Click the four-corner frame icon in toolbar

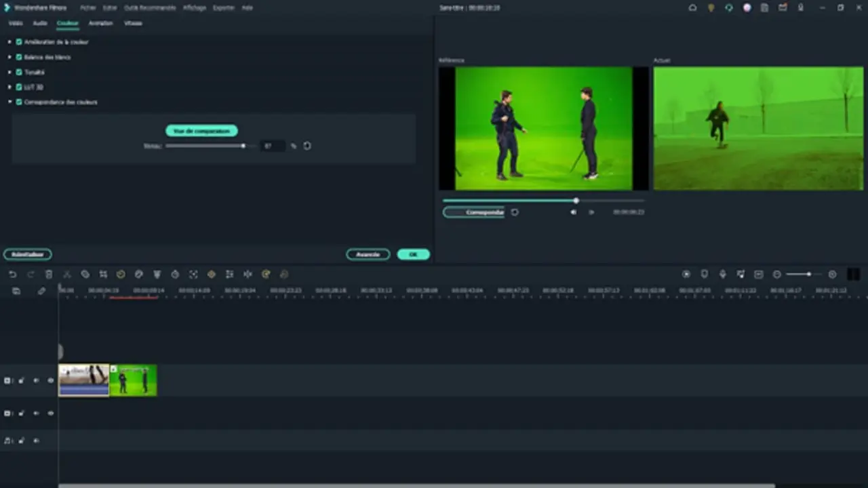[x=193, y=274]
